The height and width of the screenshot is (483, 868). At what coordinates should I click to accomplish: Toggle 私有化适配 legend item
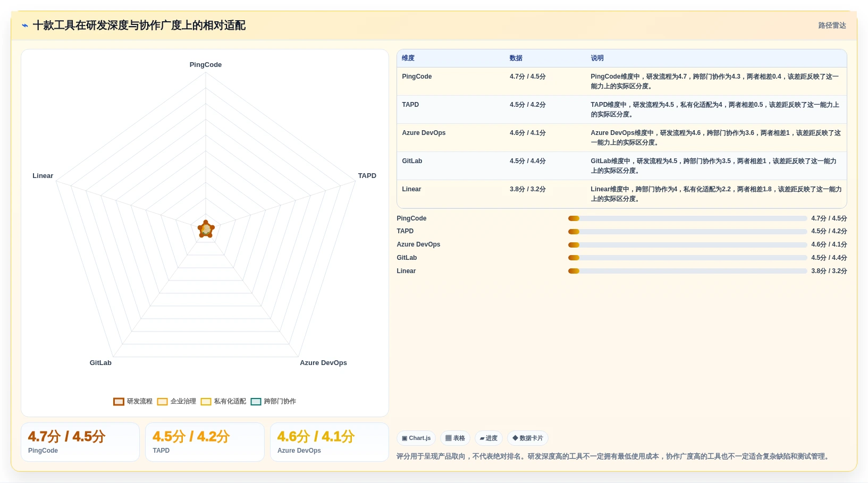tap(223, 401)
